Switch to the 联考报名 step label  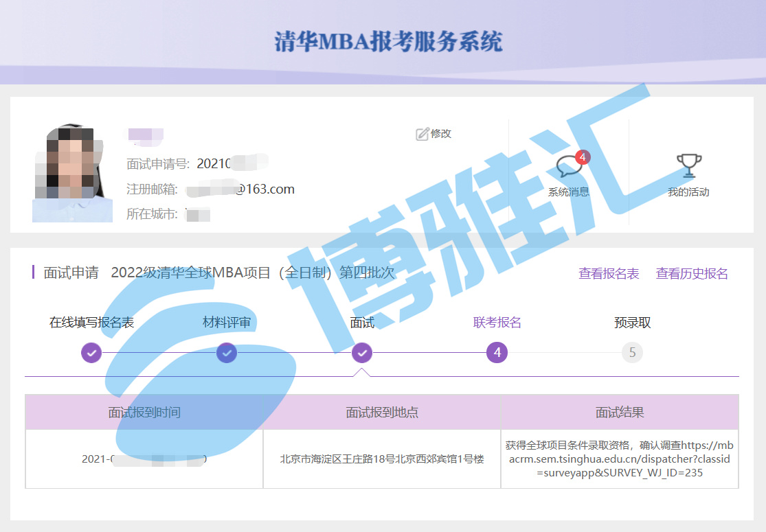coord(497,323)
